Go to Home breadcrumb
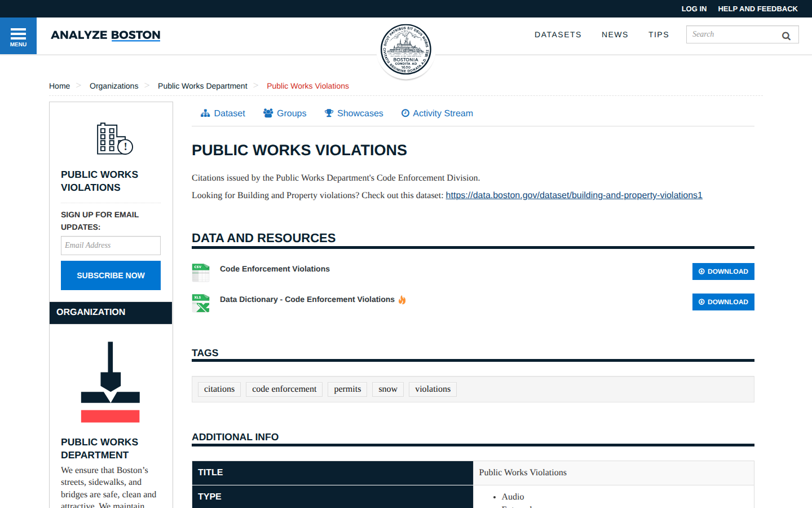The height and width of the screenshot is (508, 812). pos(60,86)
